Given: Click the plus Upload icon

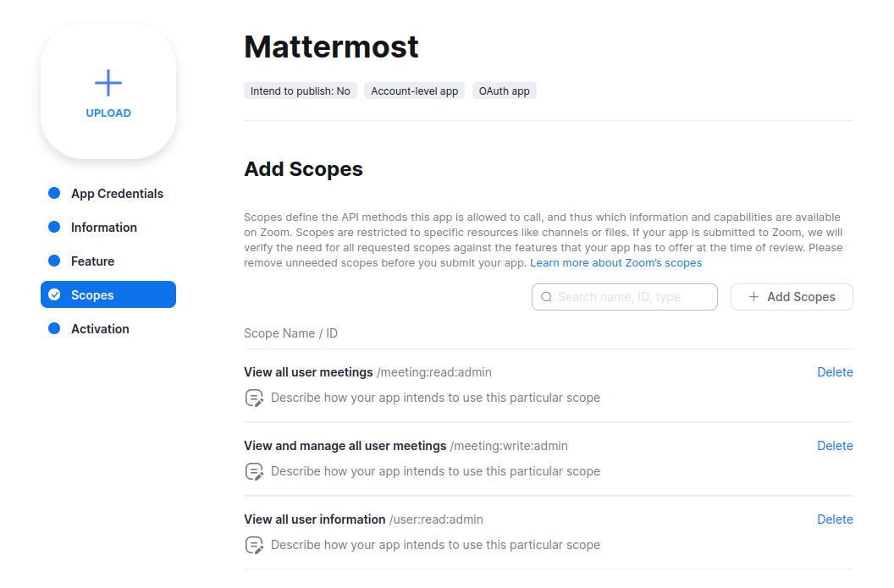Looking at the screenshot, I should (x=108, y=83).
